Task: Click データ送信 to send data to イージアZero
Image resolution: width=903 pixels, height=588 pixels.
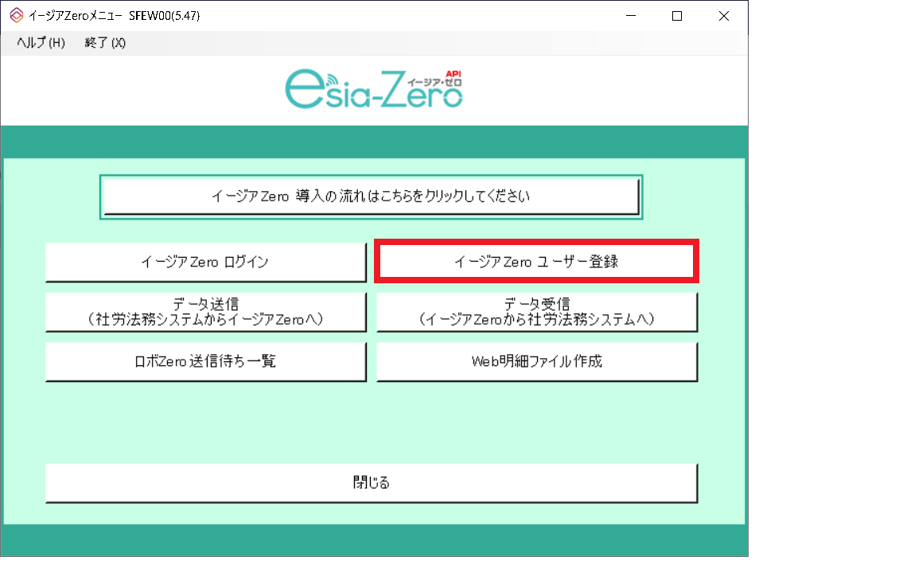Action: (205, 312)
